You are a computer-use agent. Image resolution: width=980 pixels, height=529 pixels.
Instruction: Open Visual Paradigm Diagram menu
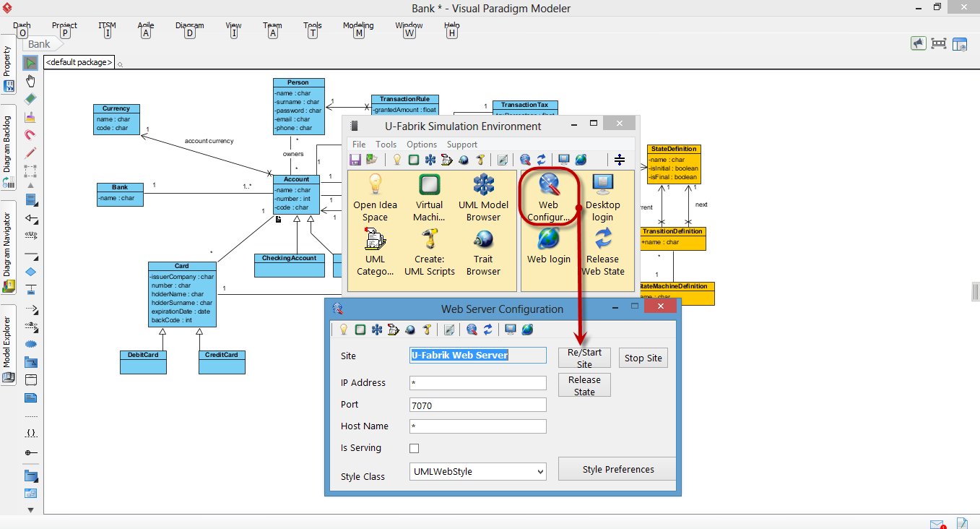189,25
